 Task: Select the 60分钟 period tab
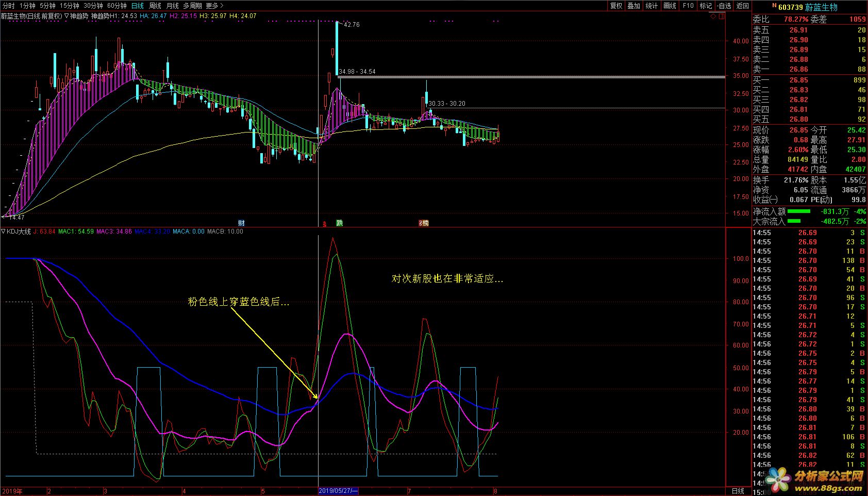click(x=117, y=6)
